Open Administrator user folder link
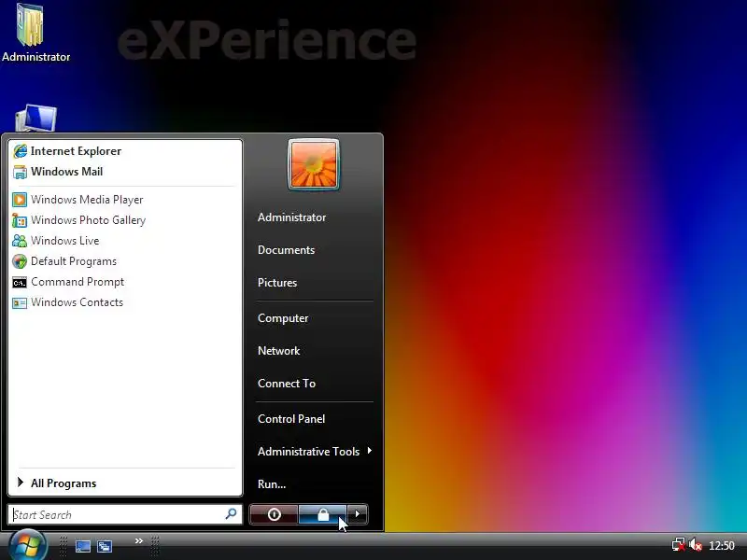Viewport: 747px width, 560px height. pos(291,217)
